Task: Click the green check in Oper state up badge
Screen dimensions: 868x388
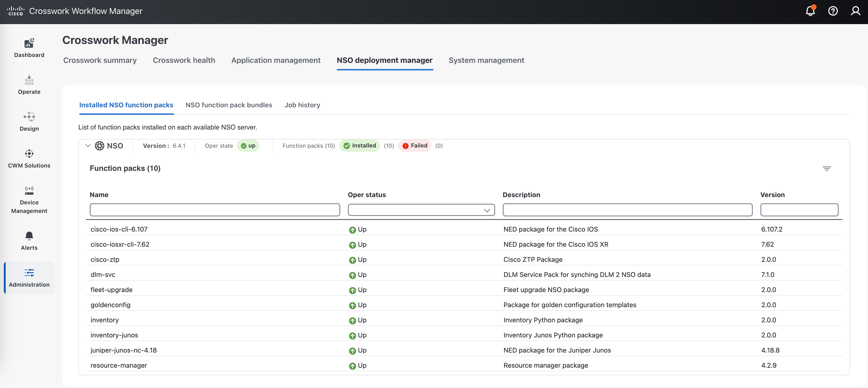Action: click(x=243, y=146)
